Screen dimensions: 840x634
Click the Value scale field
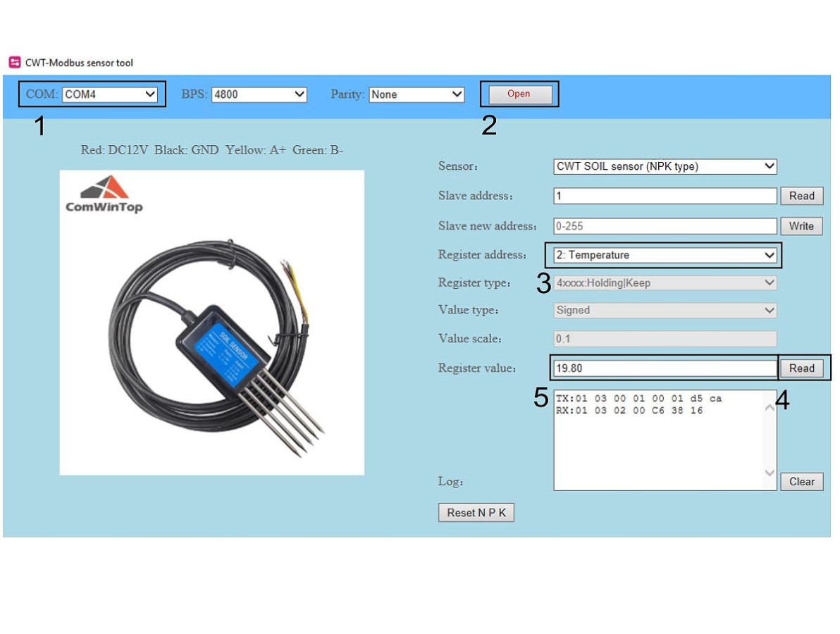point(665,339)
